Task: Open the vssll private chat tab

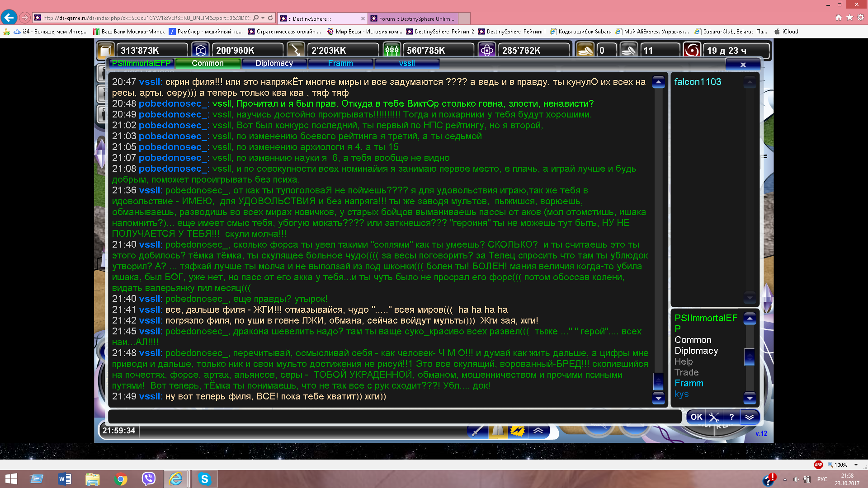Action: pos(407,64)
